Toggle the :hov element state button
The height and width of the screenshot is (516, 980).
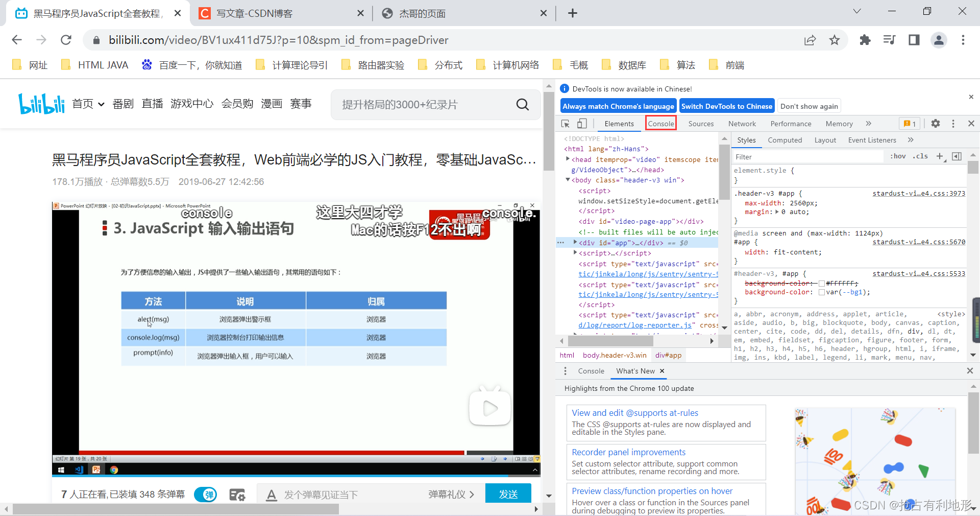pos(898,156)
